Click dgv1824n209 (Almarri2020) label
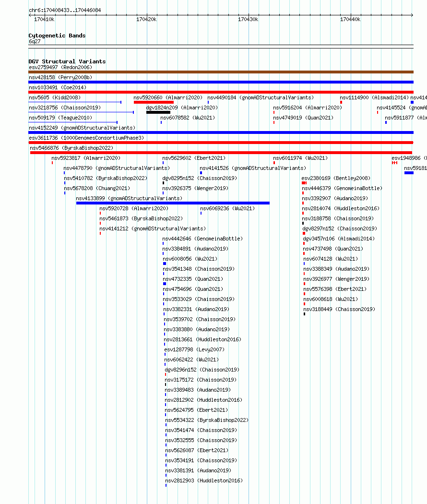Viewport: 427px width, 504px height. pos(182,108)
